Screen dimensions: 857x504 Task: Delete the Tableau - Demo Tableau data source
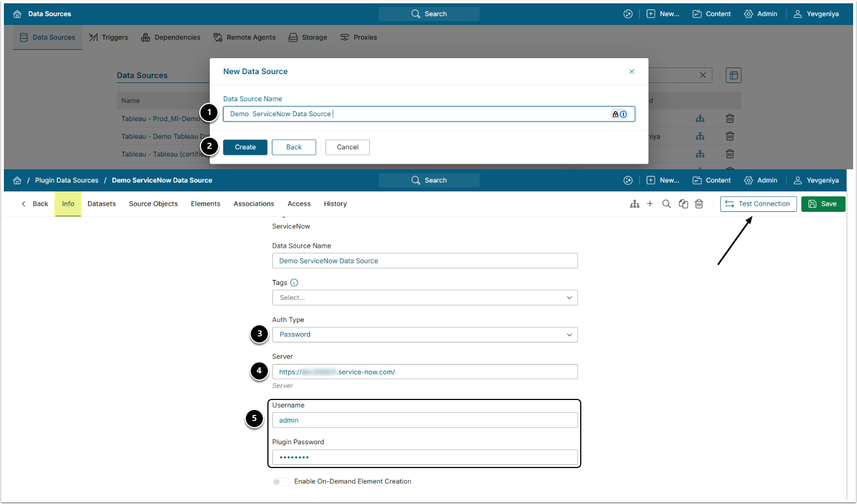pos(730,136)
